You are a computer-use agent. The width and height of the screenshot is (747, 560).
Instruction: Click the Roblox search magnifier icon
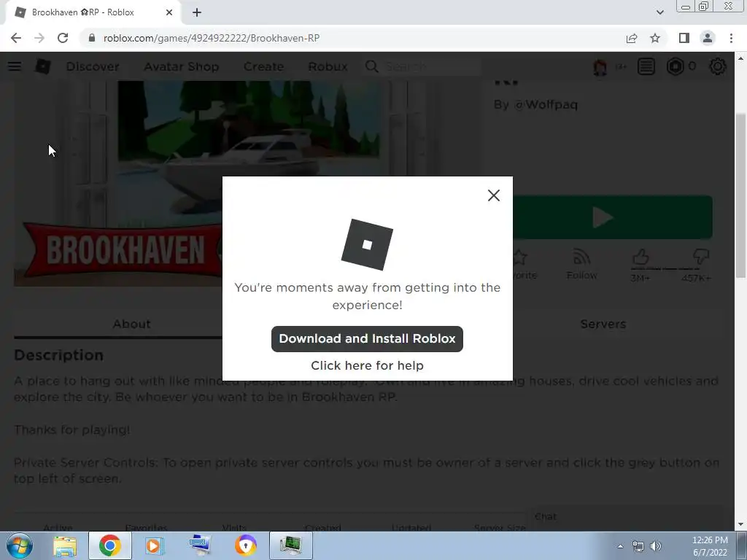click(x=371, y=66)
